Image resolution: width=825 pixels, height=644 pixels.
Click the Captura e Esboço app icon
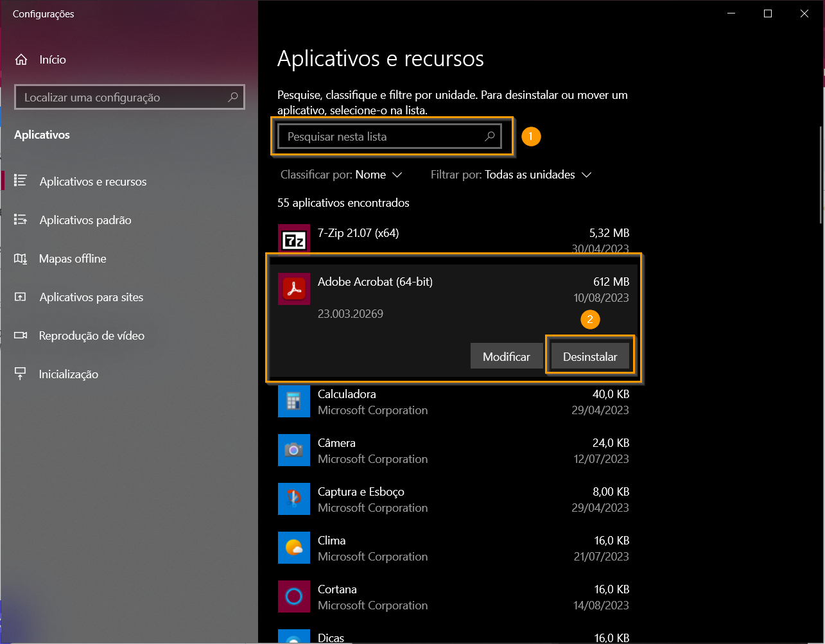294,499
